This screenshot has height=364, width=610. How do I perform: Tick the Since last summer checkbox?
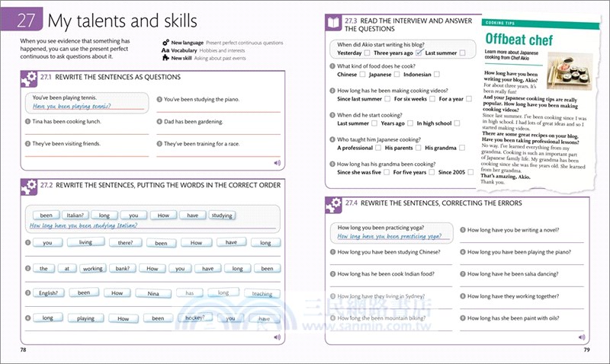point(387,99)
